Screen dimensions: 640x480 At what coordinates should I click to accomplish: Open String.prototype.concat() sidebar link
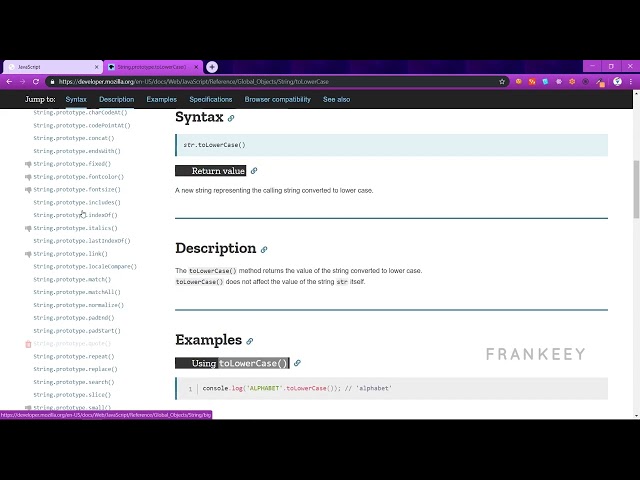(x=74, y=138)
